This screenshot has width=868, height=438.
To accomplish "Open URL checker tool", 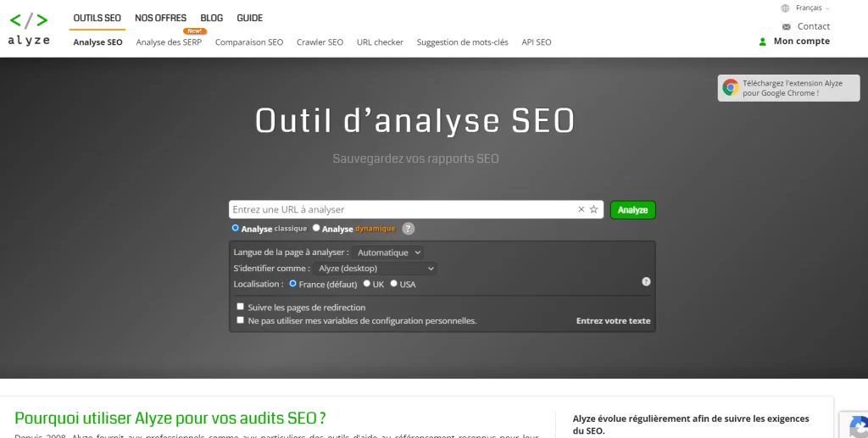I will click(380, 42).
